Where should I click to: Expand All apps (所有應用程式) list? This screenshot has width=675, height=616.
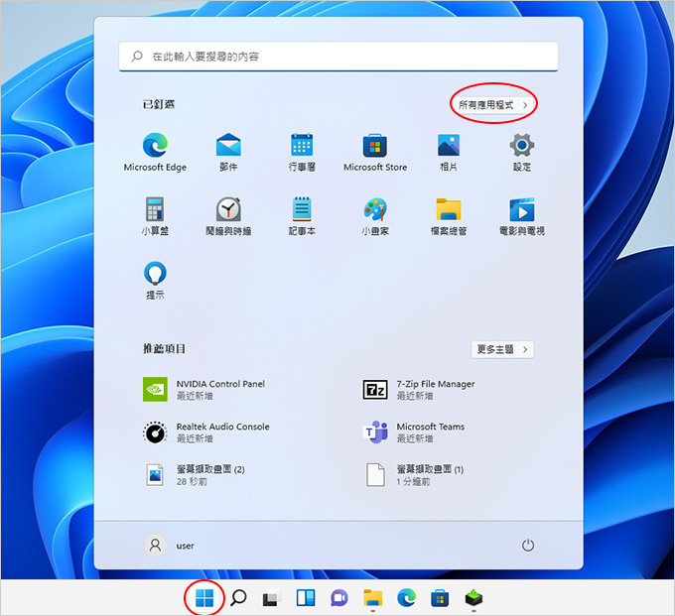pyautogui.click(x=492, y=105)
